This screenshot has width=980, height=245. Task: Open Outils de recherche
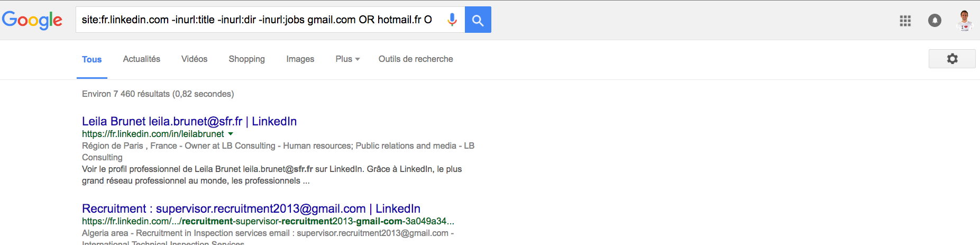416,59
